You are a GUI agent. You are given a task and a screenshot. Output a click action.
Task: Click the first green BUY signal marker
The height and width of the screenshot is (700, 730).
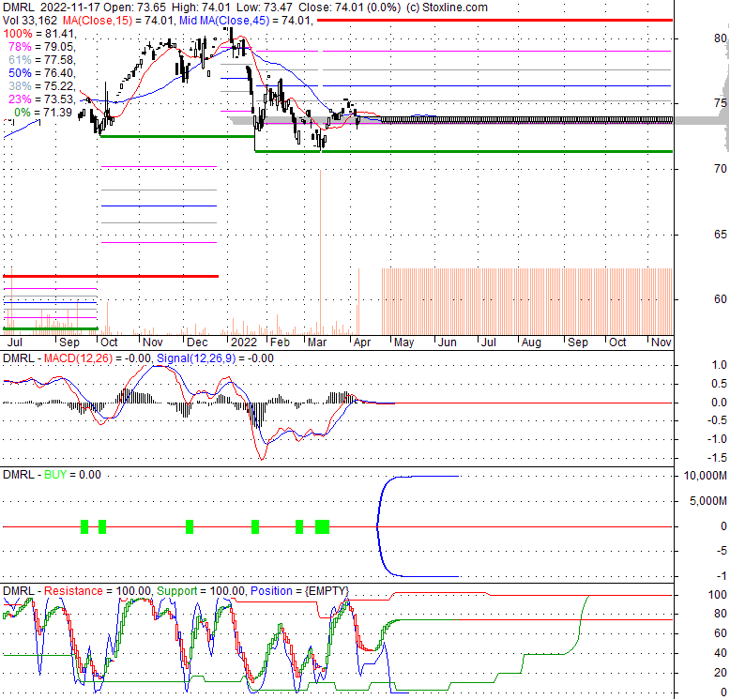(x=84, y=526)
